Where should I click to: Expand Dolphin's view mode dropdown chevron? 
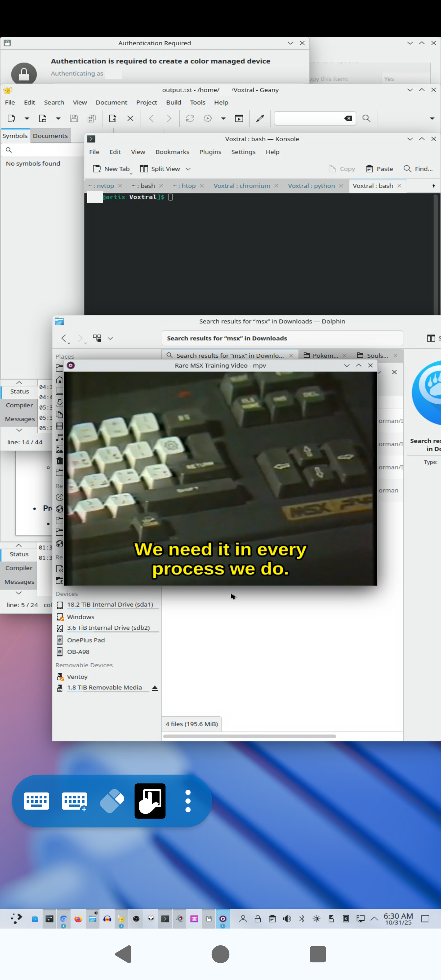click(x=110, y=338)
